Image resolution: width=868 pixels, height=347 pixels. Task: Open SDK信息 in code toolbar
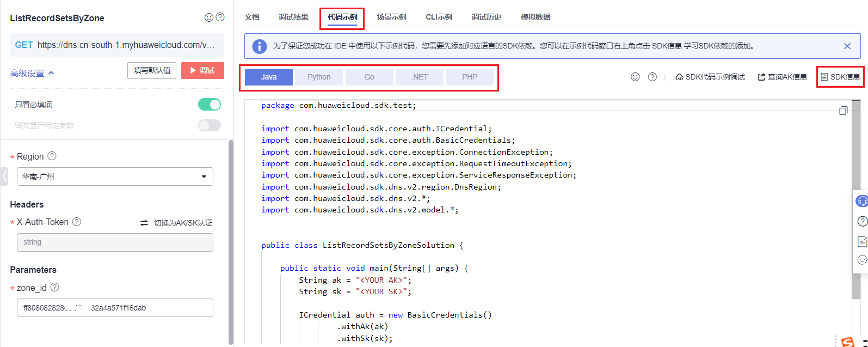(x=840, y=77)
